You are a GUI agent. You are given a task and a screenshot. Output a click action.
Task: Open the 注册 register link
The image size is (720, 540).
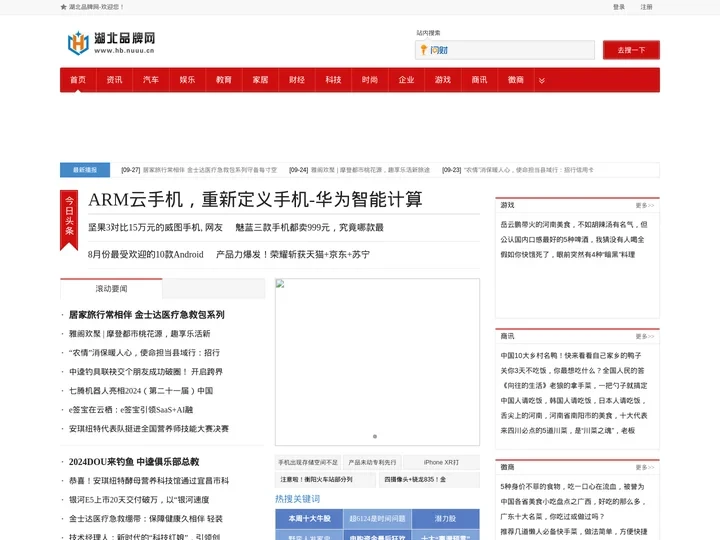647,7
